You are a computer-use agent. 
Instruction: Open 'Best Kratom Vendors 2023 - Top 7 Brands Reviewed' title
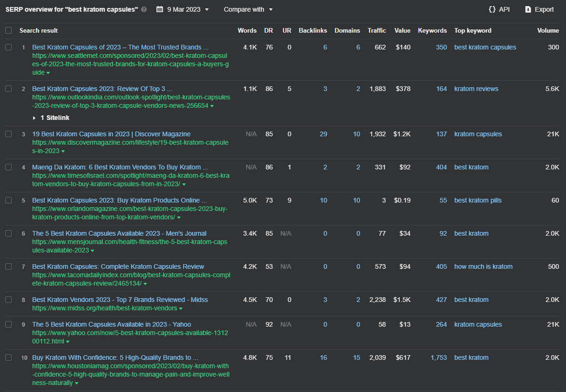120,300
